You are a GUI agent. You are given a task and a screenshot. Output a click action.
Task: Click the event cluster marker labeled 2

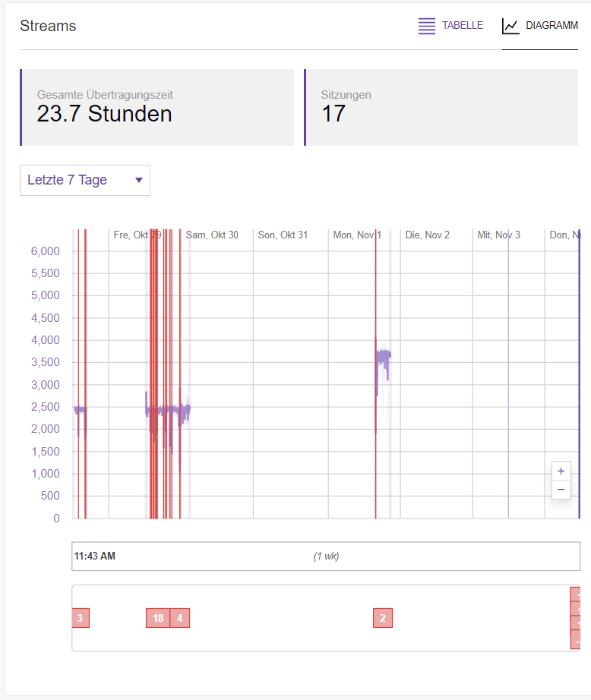[383, 618]
